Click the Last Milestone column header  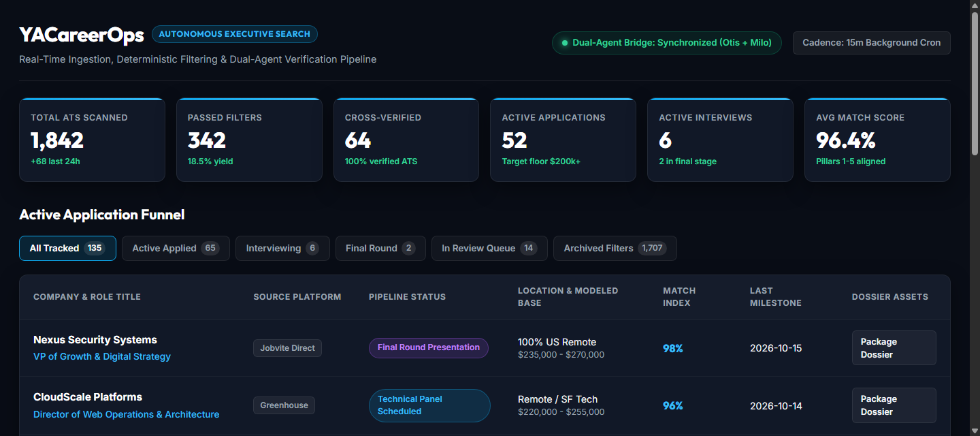(x=776, y=297)
